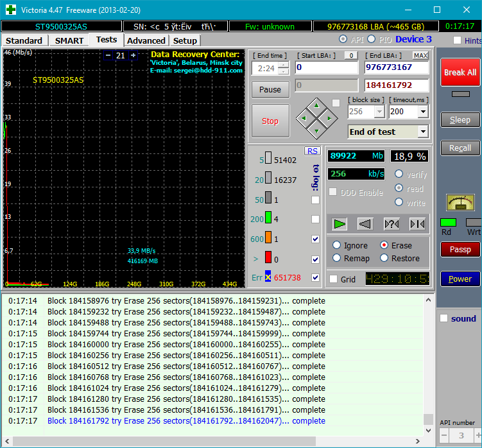Choose the random scan mode icon
Viewport: 482px width, 448px height.
pos(392,224)
